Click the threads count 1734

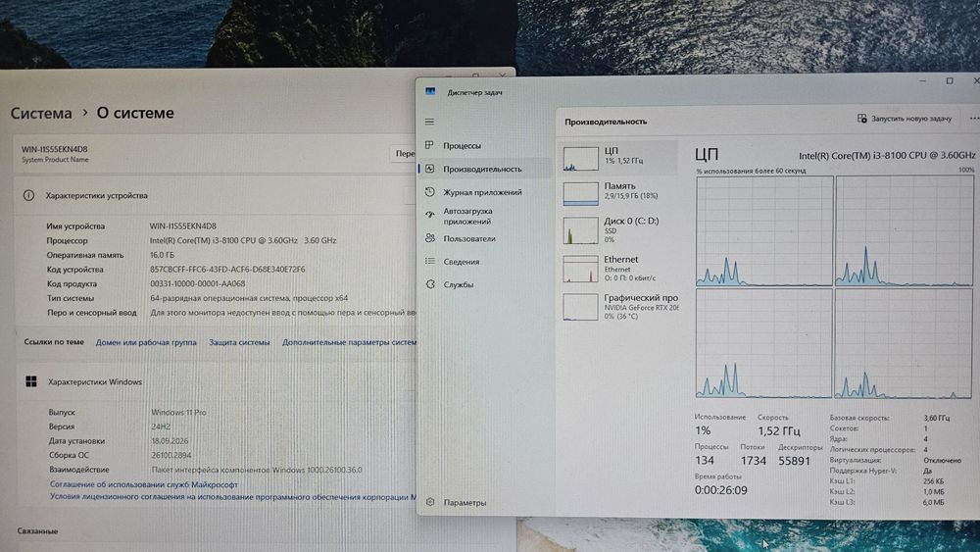(753, 461)
